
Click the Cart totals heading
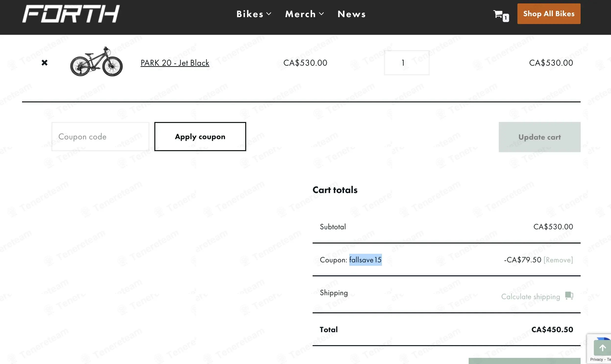pyautogui.click(x=335, y=190)
